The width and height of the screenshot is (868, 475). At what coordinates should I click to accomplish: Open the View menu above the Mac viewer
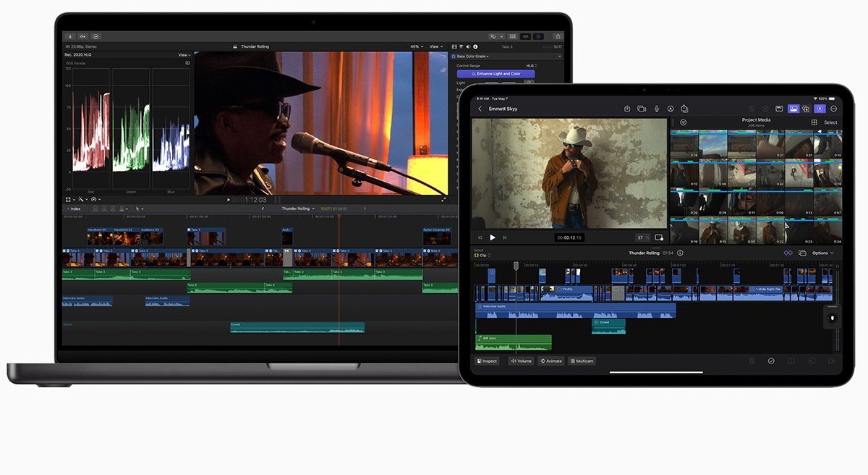tap(435, 46)
